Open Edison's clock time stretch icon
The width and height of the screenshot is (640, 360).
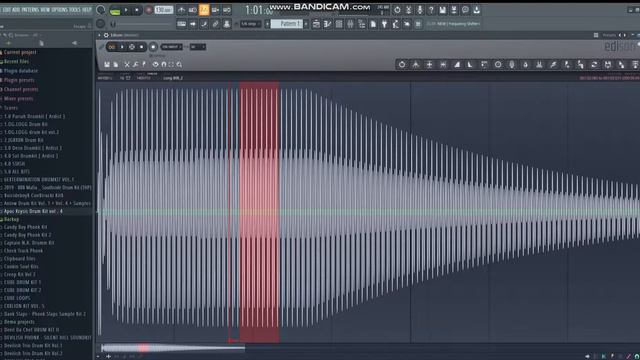click(498, 64)
